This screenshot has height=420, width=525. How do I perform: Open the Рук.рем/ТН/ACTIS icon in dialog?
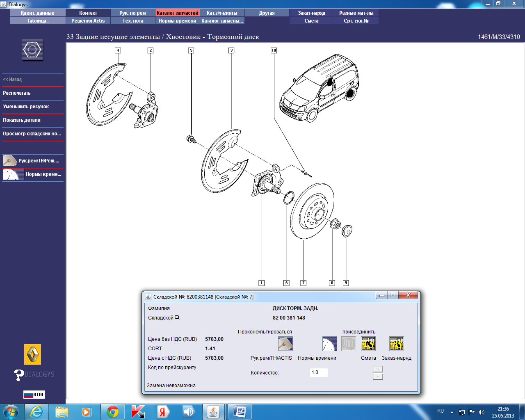tap(285, 344)
